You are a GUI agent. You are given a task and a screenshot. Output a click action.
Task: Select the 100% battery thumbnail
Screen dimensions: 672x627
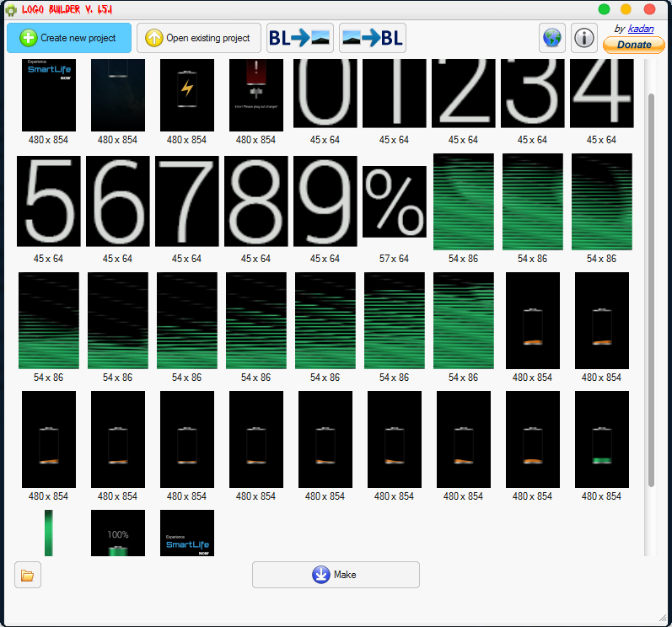point(118,533)
